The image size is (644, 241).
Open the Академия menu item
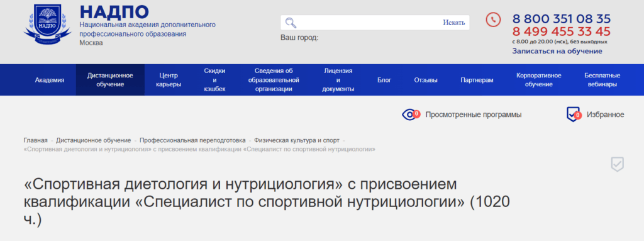50,80
